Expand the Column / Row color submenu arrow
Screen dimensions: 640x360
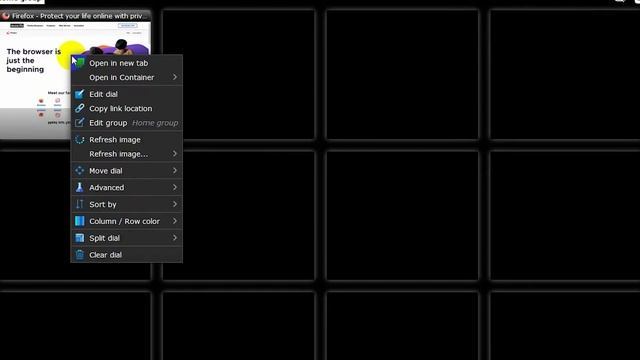tap(175, 221)
